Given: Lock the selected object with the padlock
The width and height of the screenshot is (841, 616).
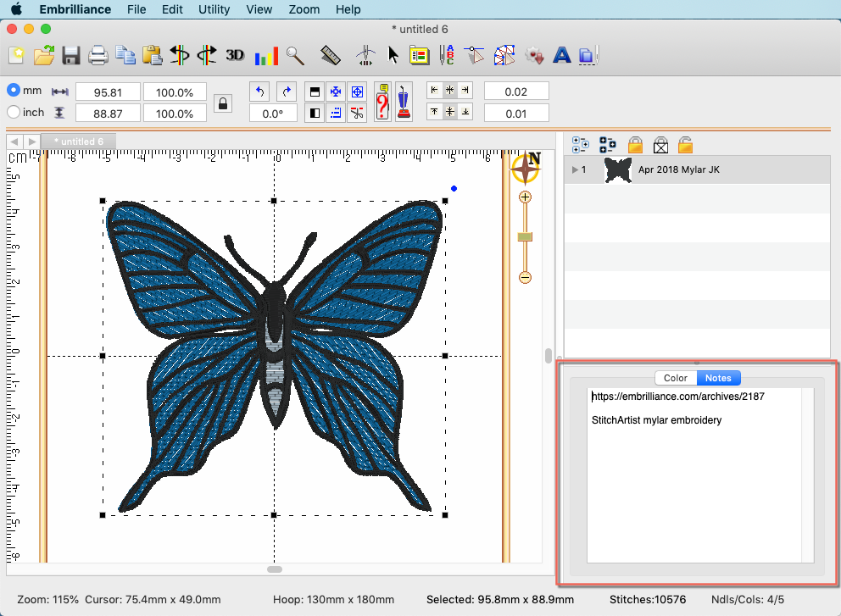Looking at the screenshot, I should click(635, 144).
